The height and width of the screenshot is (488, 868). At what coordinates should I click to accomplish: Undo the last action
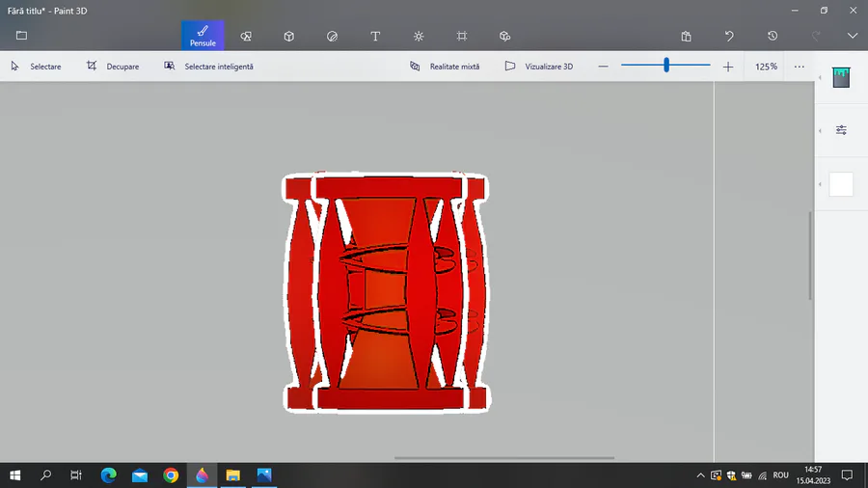729,36
